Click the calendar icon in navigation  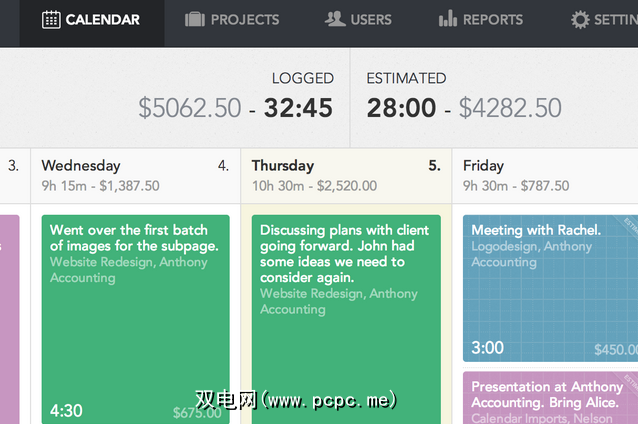[51, 19]
